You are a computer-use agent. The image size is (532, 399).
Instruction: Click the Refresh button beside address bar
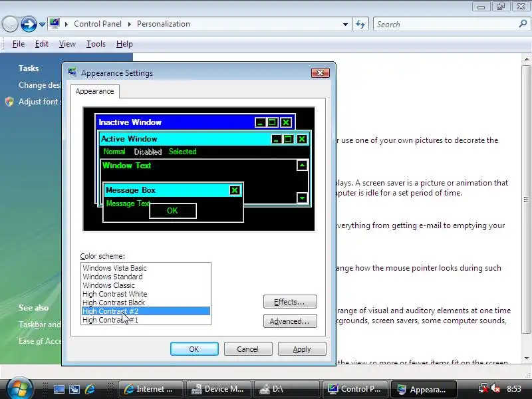(x=360, y=25)
